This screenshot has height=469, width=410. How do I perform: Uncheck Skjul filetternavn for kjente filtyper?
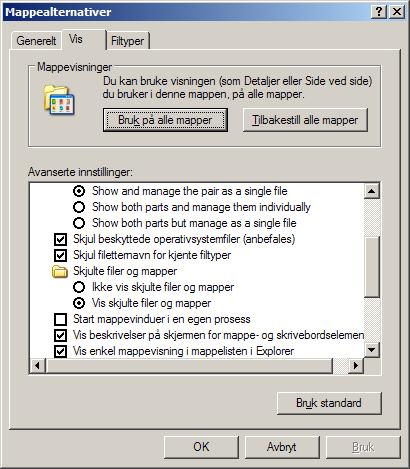60,255
